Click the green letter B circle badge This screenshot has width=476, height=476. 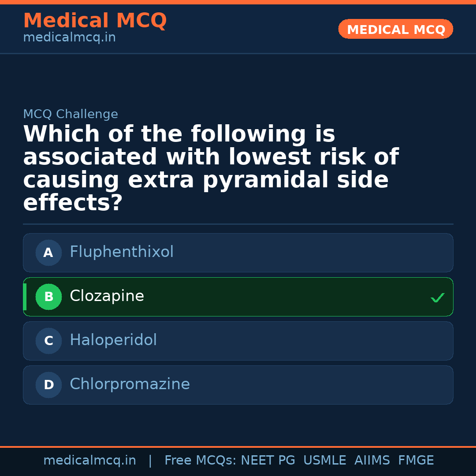48,297
